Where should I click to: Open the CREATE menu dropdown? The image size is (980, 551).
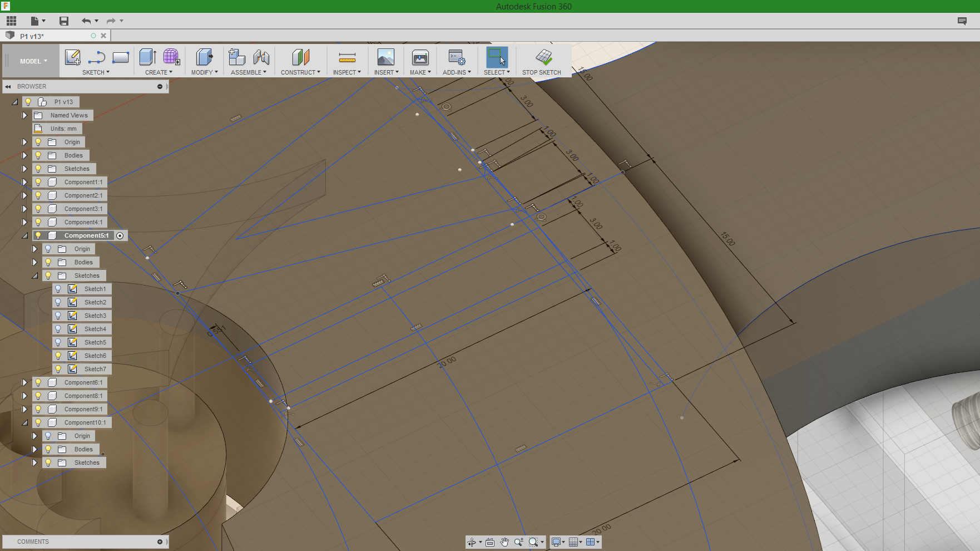[x=159, y=72]
